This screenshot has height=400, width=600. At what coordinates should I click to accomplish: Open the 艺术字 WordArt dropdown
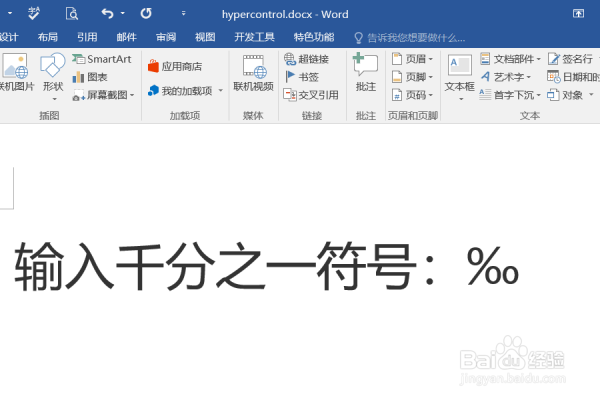[x=505, y=77]
